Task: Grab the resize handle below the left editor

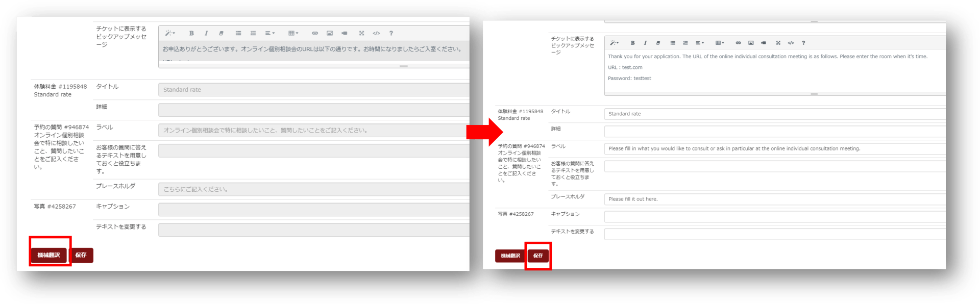Action: point(403,66)
